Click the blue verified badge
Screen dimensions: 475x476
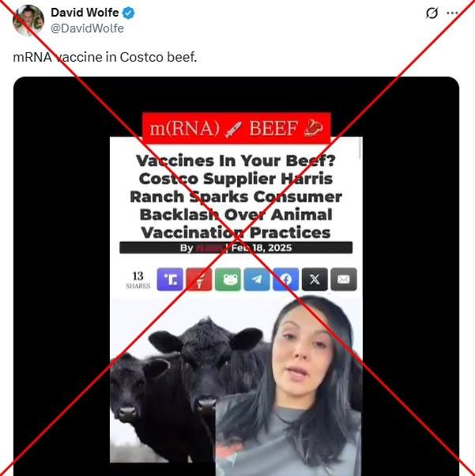click(x=128, y=13)
